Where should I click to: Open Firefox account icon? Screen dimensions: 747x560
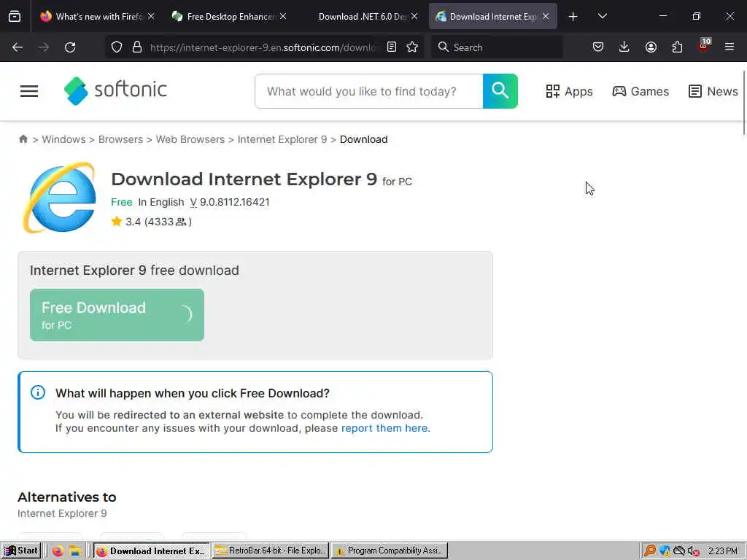pyautogui.click(x=651, y=47)
